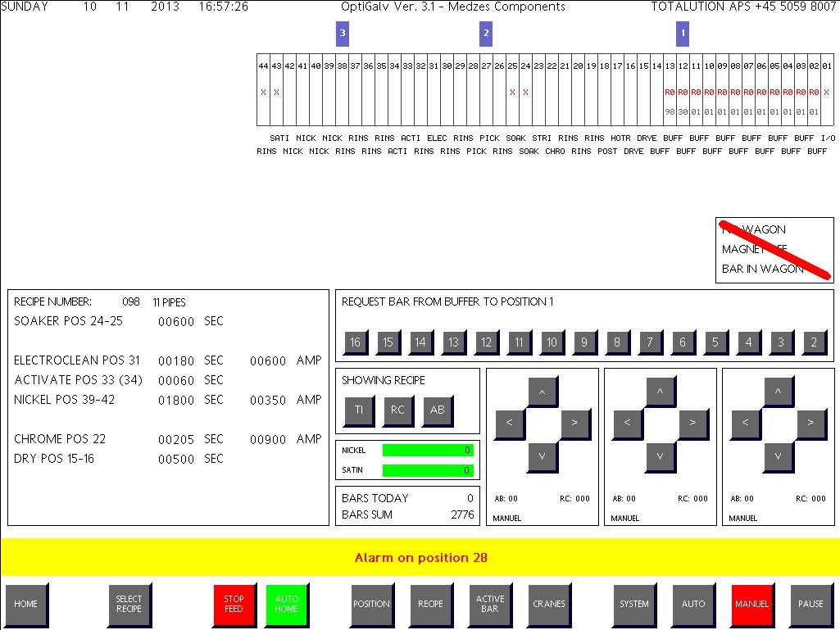
Task: Click the BARS SUM value 2776
Action: point(462,514)
